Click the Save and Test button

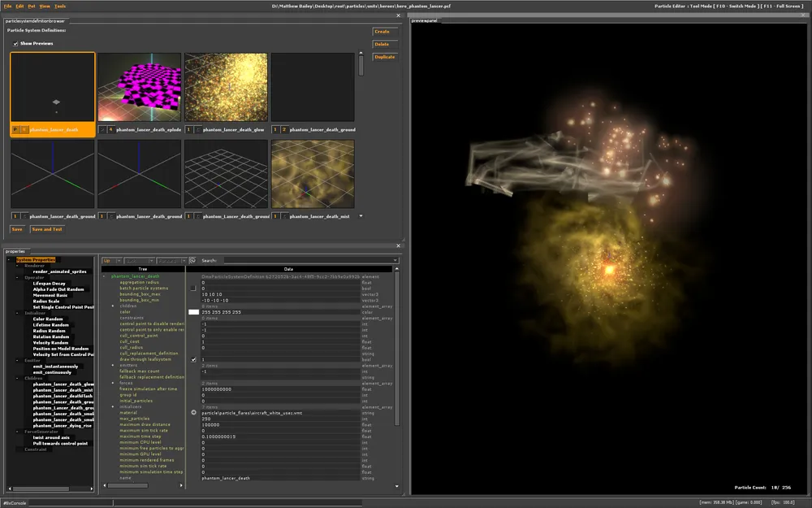[x=46, y=229]
